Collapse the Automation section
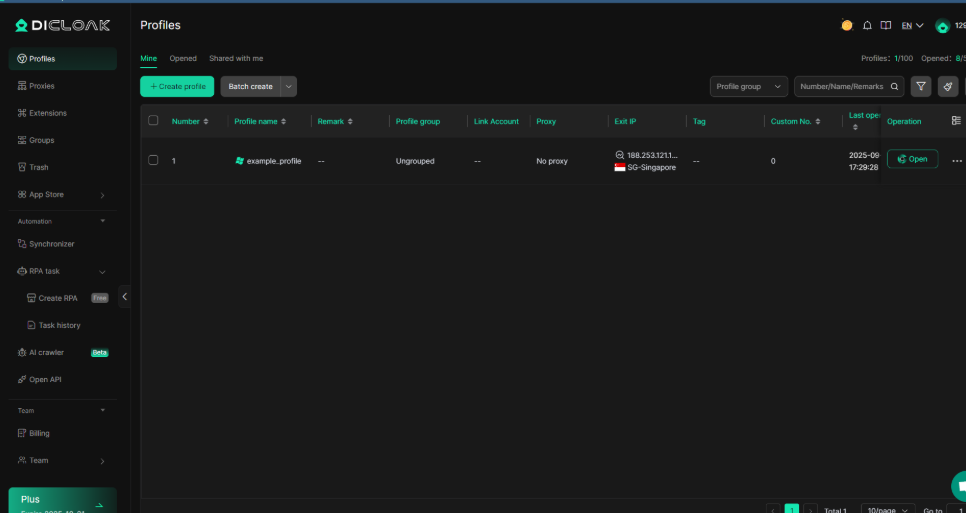Screen dimensions: 966x513 [x=103, y=221]
